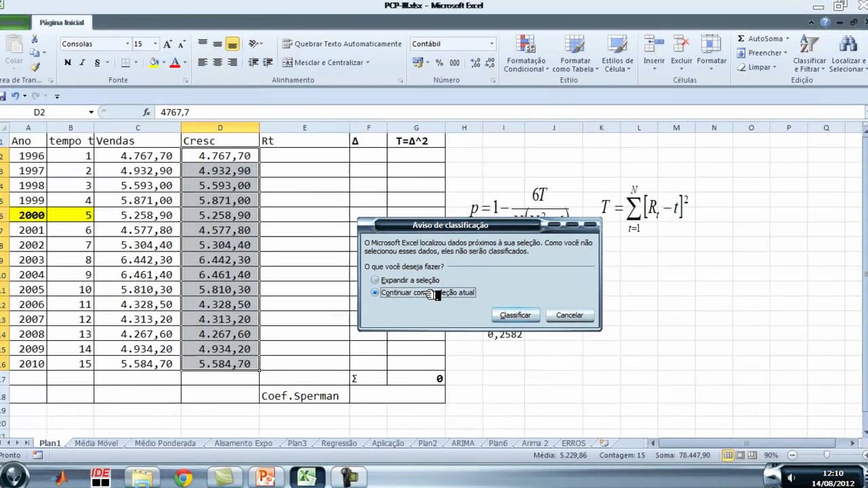
Task: Switch to Média Móvel sheet tab
Action: (96, 443)
